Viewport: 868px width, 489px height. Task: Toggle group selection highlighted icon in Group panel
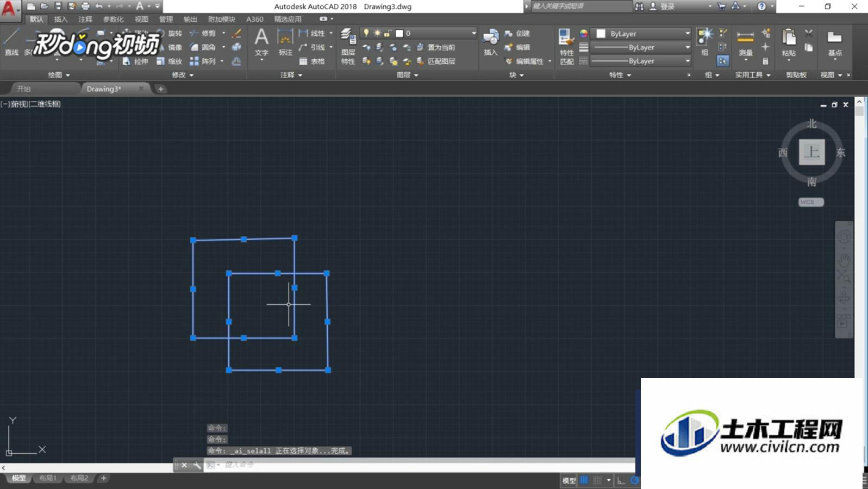point(723,61)
